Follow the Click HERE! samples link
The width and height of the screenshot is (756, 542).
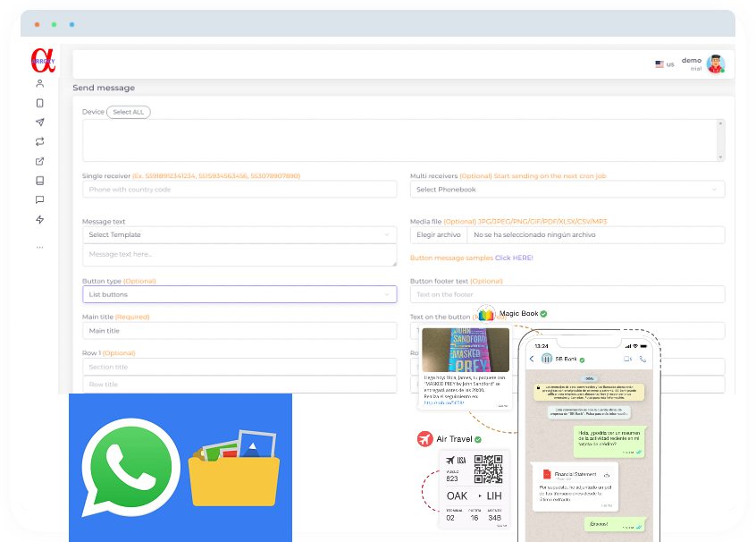514,258
